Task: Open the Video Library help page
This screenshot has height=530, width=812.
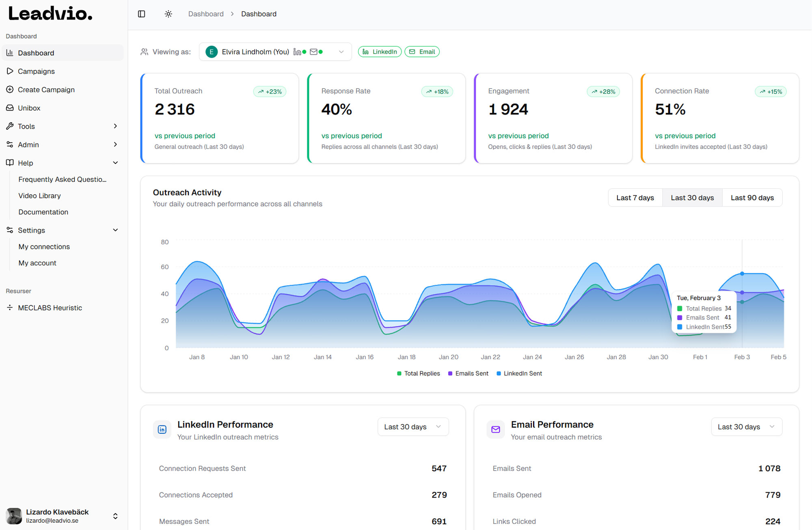Action: [39, 196]
